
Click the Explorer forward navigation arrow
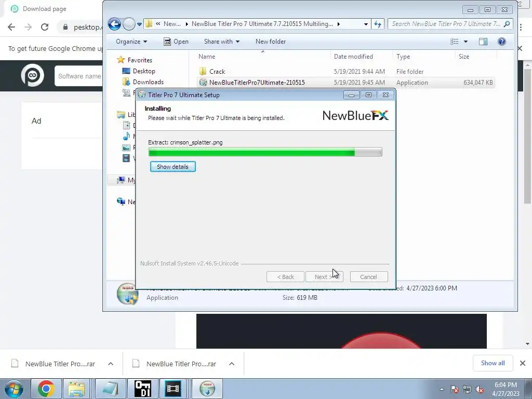(129, 24)
